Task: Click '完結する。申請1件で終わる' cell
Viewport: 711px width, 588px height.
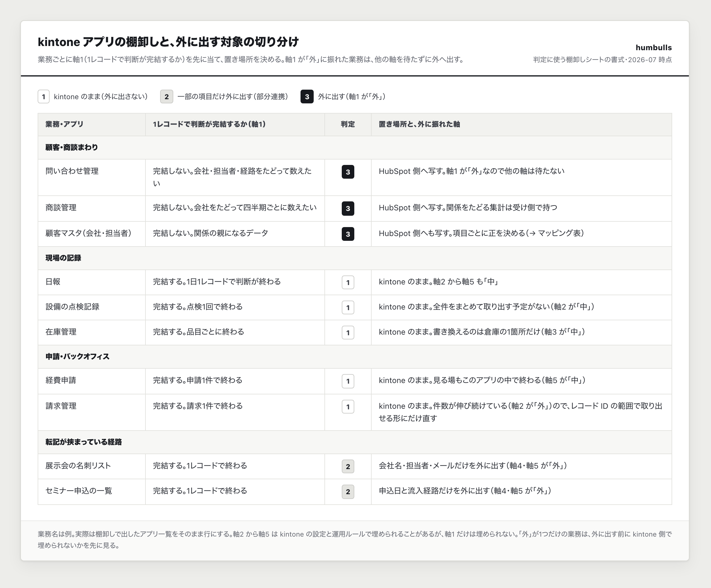Action: pos(235,381)
